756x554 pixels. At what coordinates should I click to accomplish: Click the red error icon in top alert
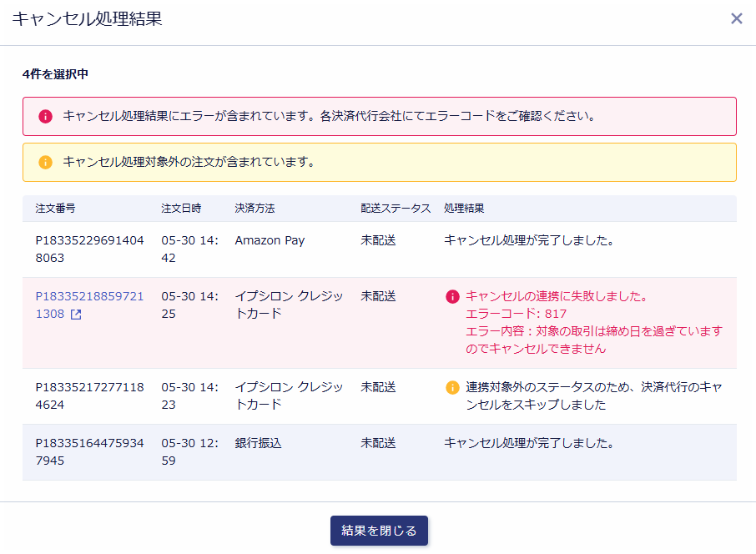[45, 116]
